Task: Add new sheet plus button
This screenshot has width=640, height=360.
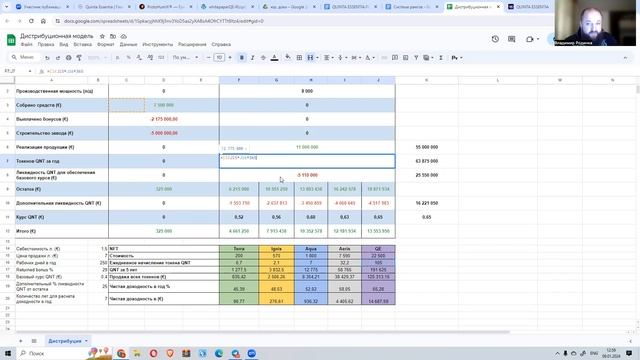Action: coord(20,341)
